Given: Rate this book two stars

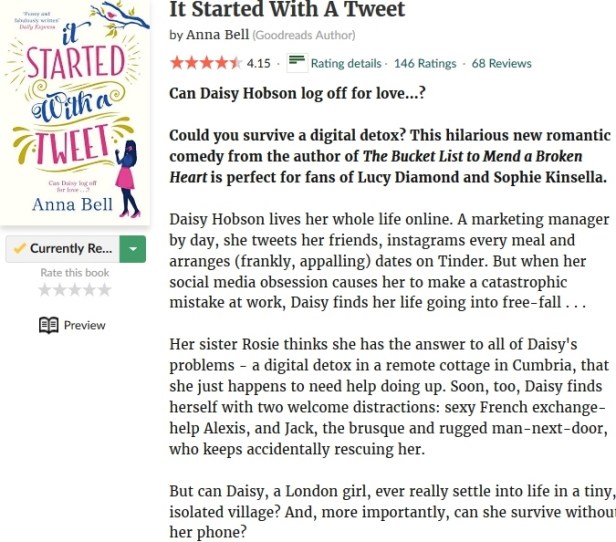Looking at the screenshot, I should coord(60,290).
